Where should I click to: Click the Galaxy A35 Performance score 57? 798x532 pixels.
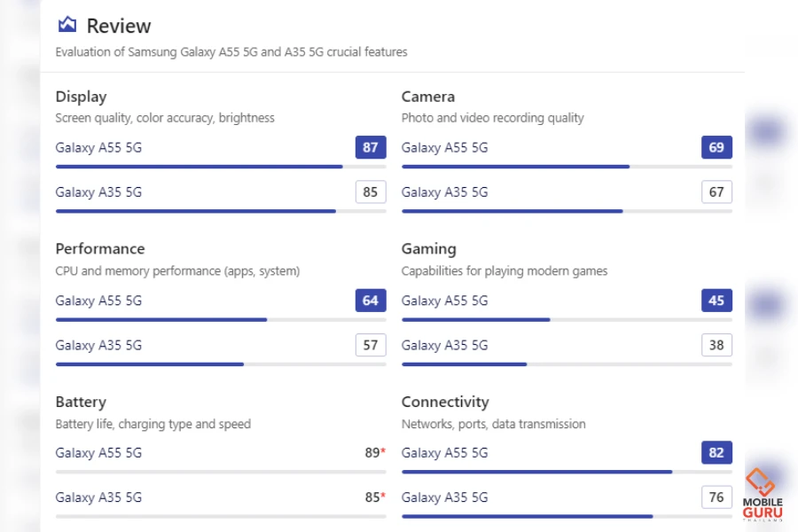(371, 345)
